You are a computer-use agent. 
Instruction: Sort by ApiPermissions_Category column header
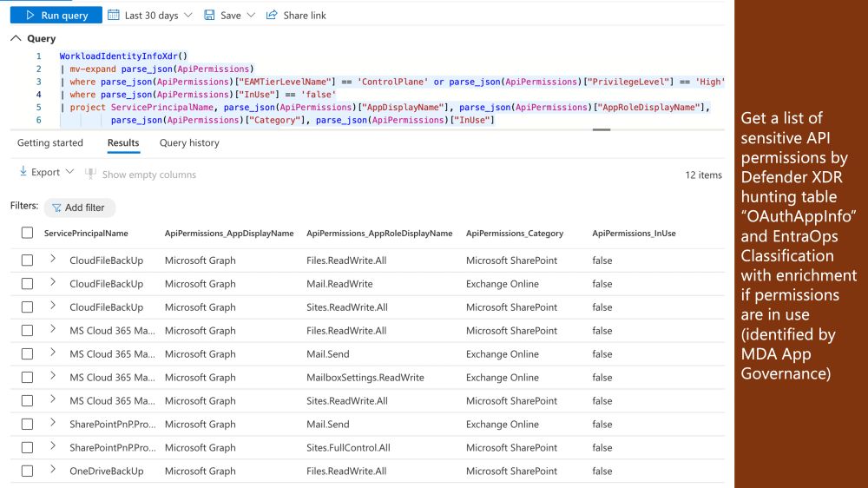(514, 234)
